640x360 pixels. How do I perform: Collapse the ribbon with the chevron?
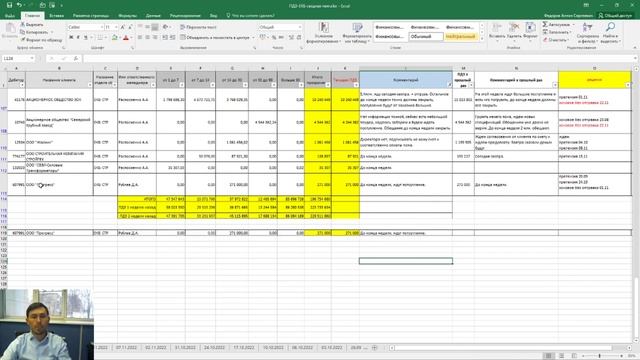635,48
